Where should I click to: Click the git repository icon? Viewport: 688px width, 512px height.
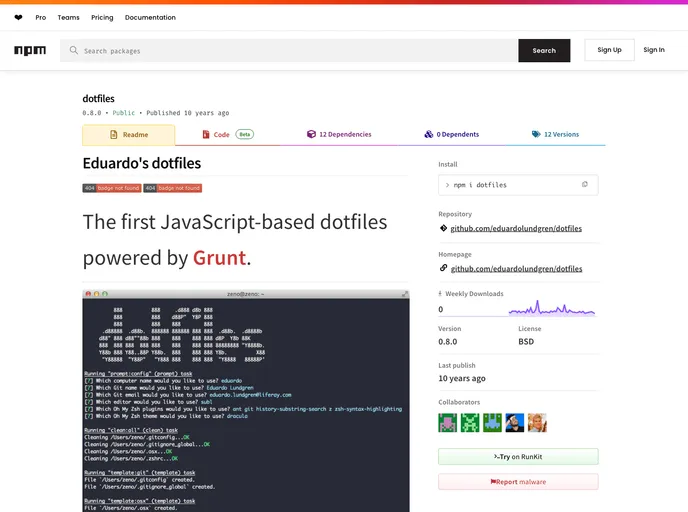pos(443,228)
